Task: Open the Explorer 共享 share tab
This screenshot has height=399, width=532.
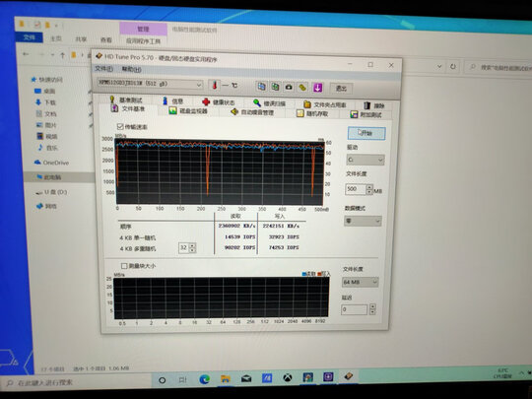Action: pyautogui.click(x=81, y=39)
